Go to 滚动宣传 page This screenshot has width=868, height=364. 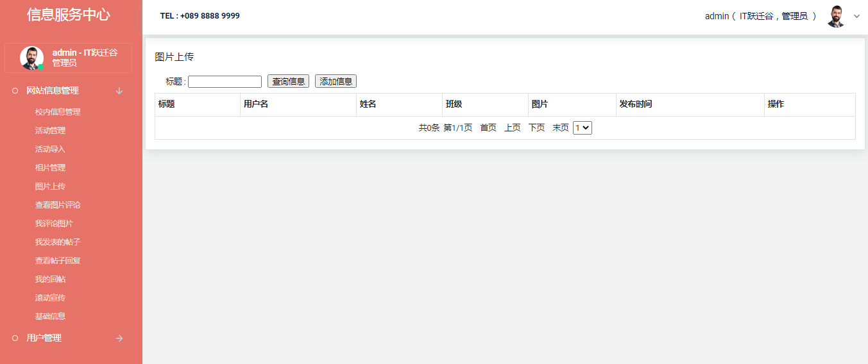click(x=50, y=297)
